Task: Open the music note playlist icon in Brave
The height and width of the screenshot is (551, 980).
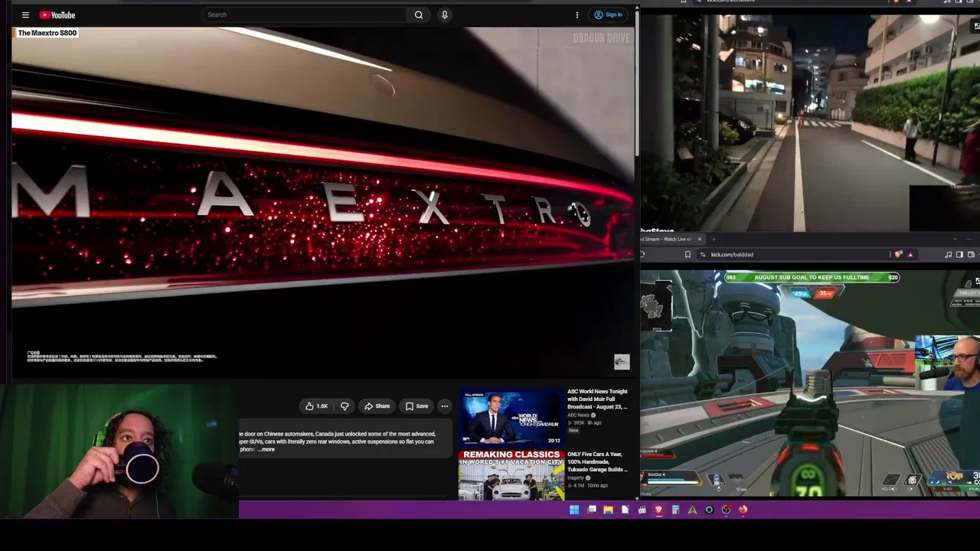Action: [949, 255]
